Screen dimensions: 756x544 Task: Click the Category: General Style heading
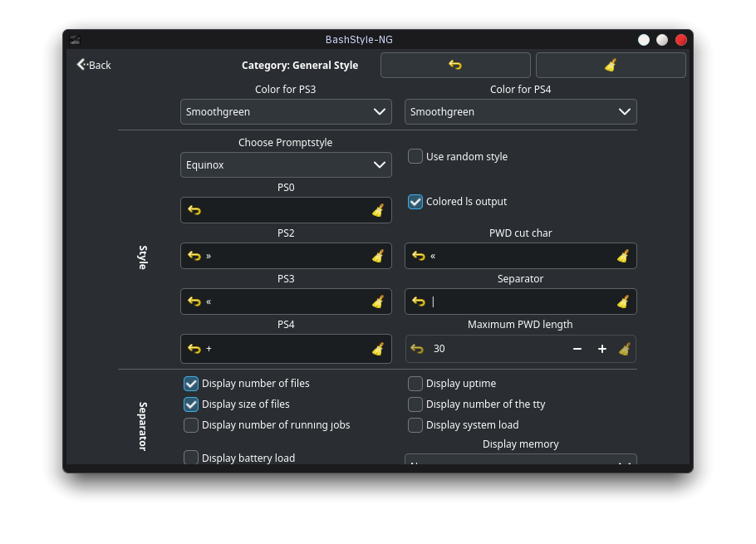coord(300,65)
